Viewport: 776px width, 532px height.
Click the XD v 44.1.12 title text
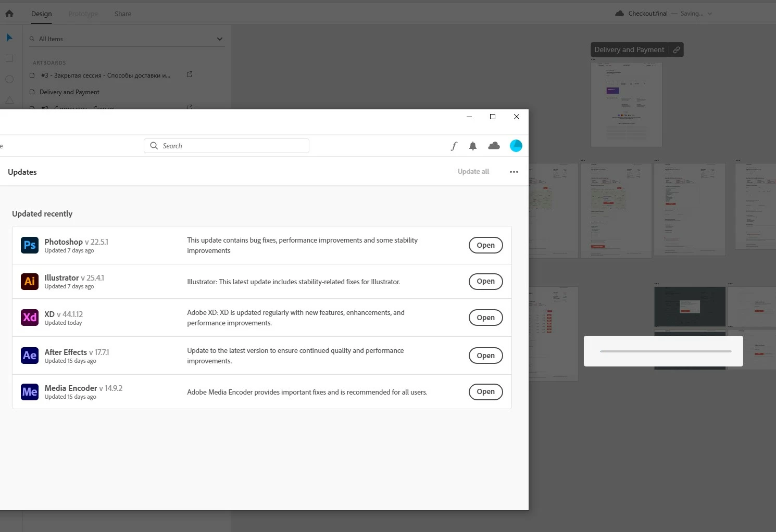64,314
